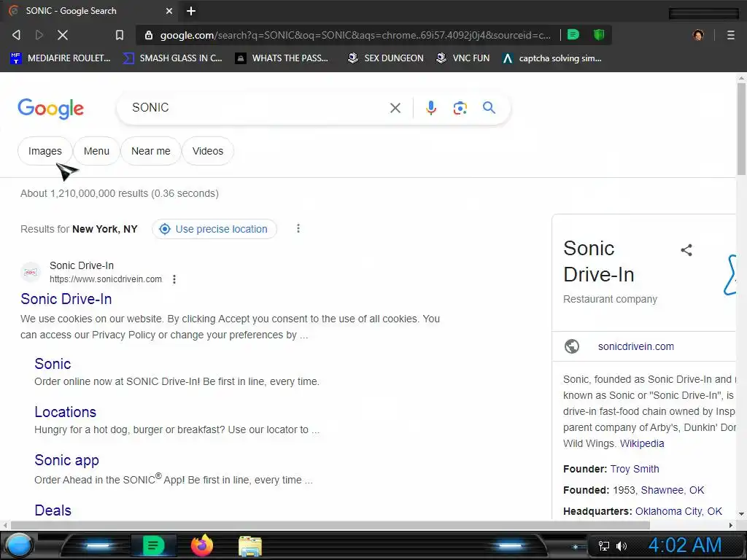
Task: Bookmark this page icon in toolbar
Action: (x=120, y=35)
